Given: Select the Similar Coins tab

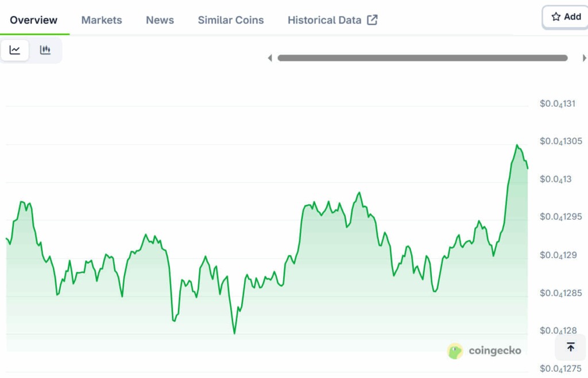Looking at the screenshot, I should (231, 20).
